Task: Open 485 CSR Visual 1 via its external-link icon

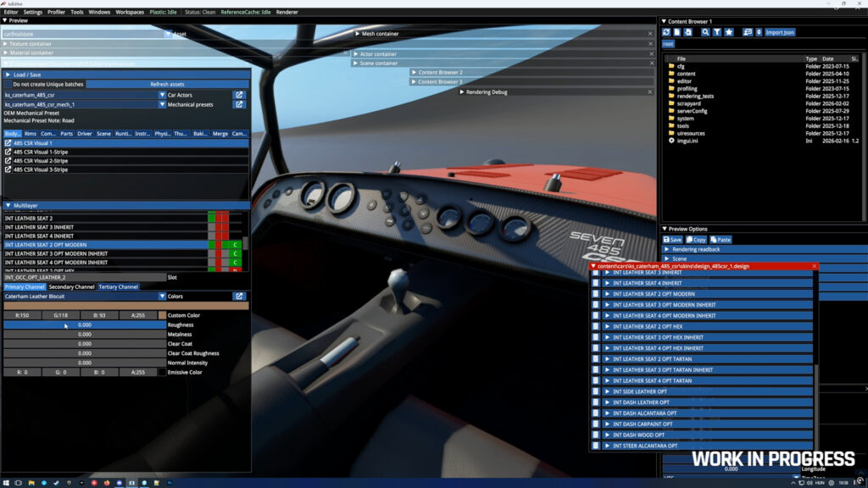Action: point(8,143)
